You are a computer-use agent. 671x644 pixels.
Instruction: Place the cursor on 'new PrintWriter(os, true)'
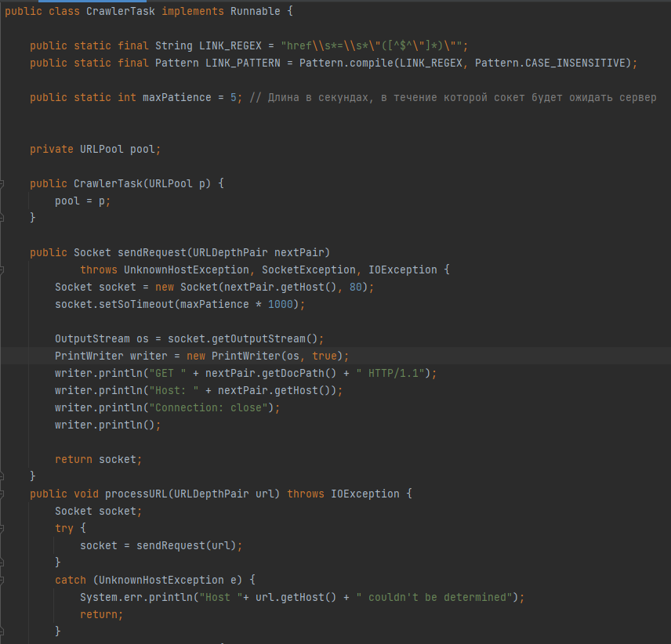(264, 356)
